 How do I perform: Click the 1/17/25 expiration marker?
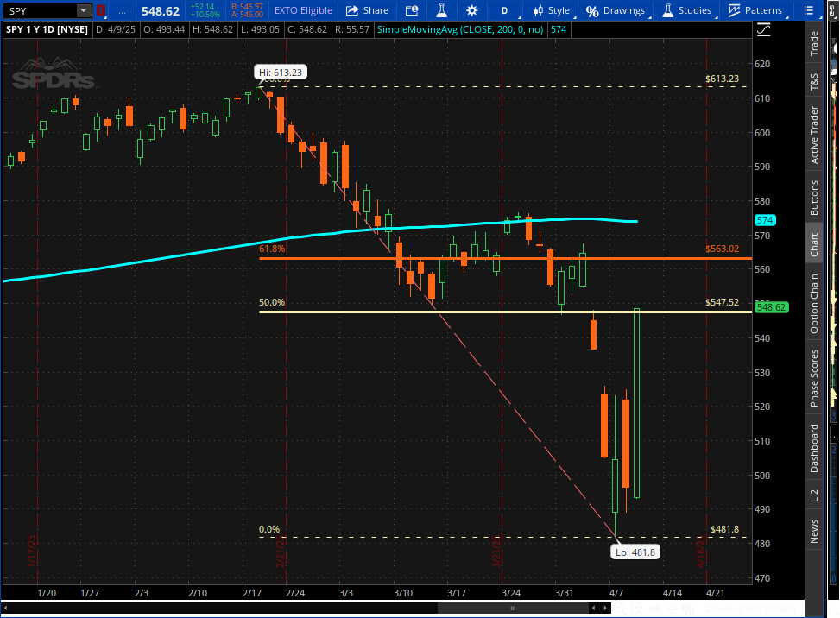[x=32, y=552]
